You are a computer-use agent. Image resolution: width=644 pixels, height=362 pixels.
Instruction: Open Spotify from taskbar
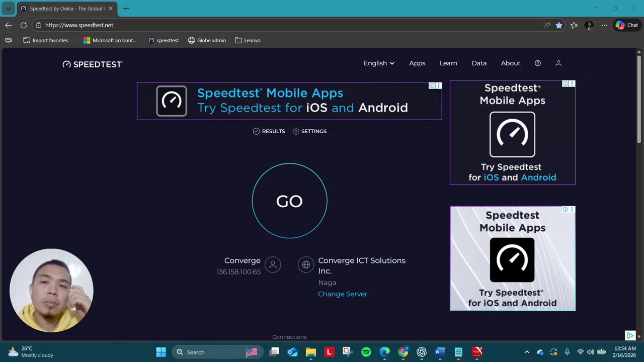tap(366, 352)
